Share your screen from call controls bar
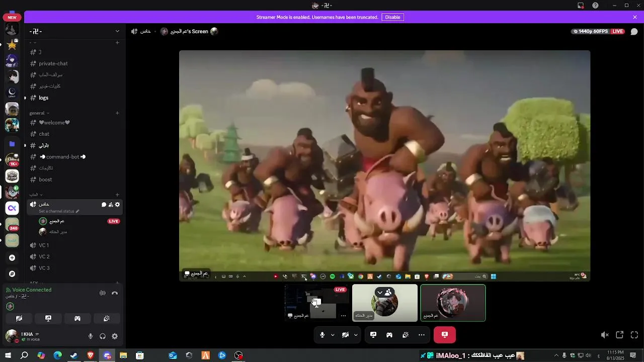This screenshot has height=362, width=644. pyautogui.click(x=373, y=335)
